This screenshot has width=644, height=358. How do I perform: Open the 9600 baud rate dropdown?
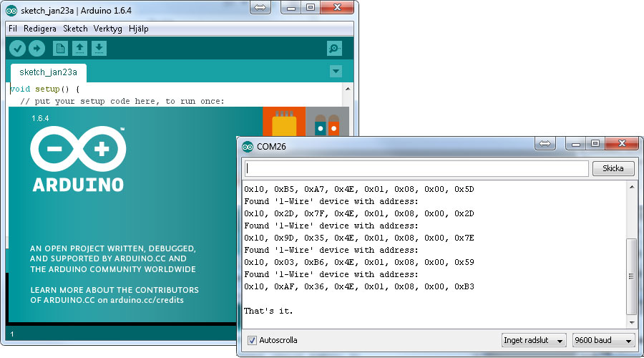click(x=603, y=340)
